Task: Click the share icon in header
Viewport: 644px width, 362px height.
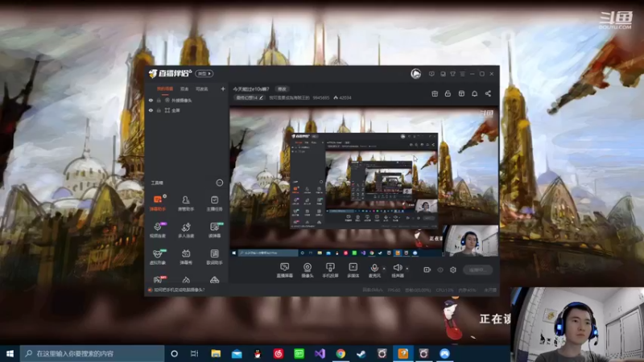Action: pos(488,93)
